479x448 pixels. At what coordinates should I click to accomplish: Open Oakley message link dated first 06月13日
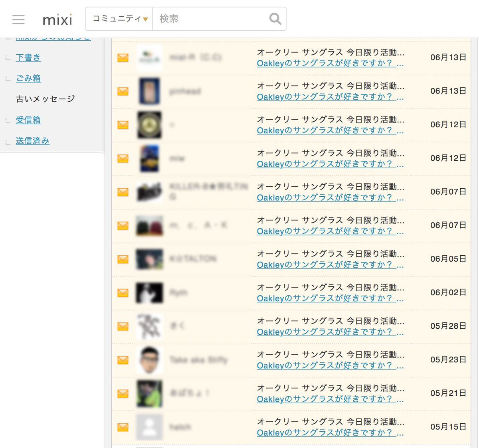tap(330, 63)
